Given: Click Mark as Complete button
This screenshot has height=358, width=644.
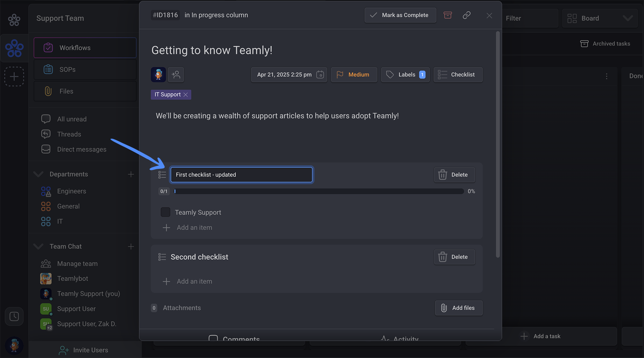Looking at the screenshot, I should pos(400,15).
